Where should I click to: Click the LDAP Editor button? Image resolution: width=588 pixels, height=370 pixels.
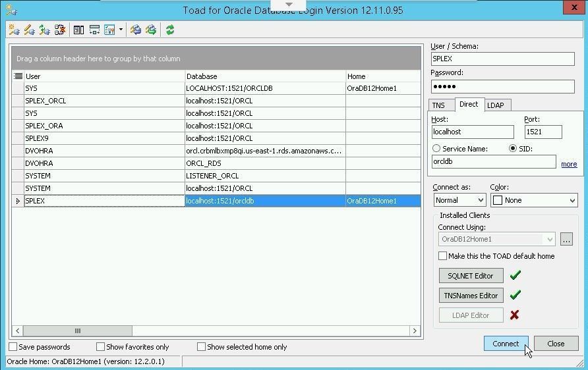[471, 315]
